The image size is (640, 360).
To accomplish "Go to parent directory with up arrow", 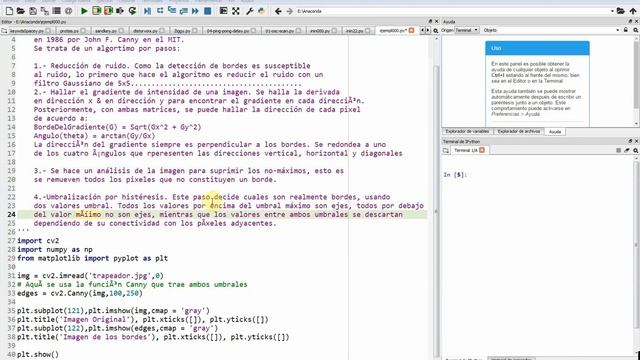I will [633, 11].
